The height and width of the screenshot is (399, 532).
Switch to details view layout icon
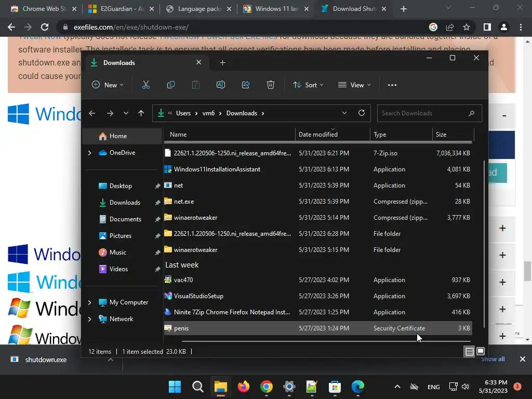pos(469,352)
